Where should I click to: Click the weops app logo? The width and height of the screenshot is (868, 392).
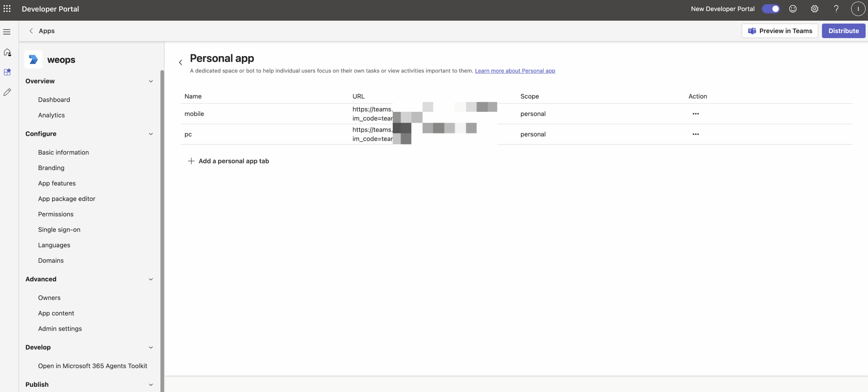coord(34,59)
